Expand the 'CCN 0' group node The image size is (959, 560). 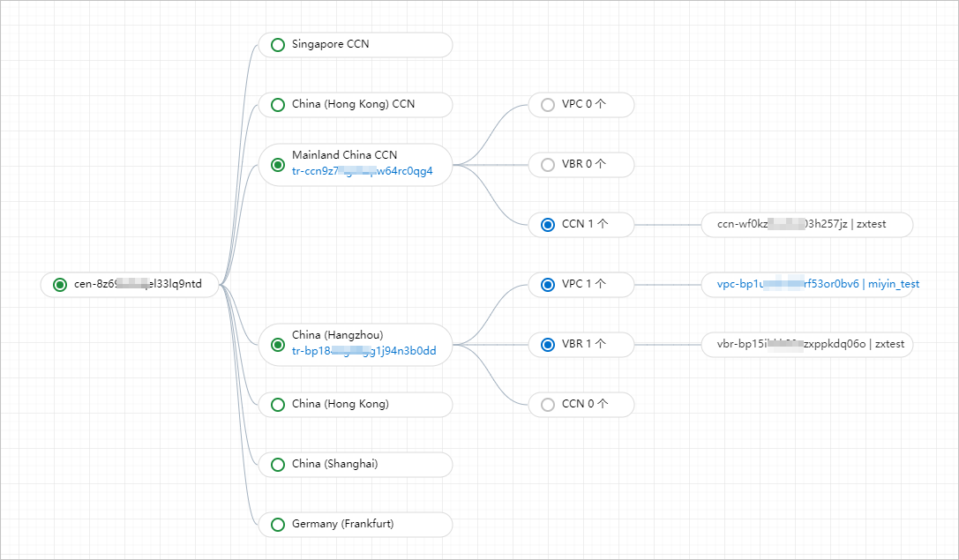581,405
